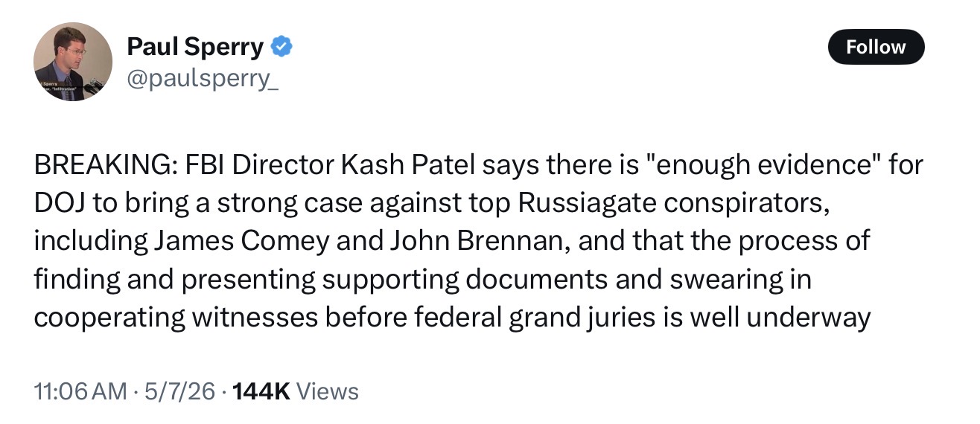Click the Views label beside 144K
The image size is (980, 424).
point(328,391)
